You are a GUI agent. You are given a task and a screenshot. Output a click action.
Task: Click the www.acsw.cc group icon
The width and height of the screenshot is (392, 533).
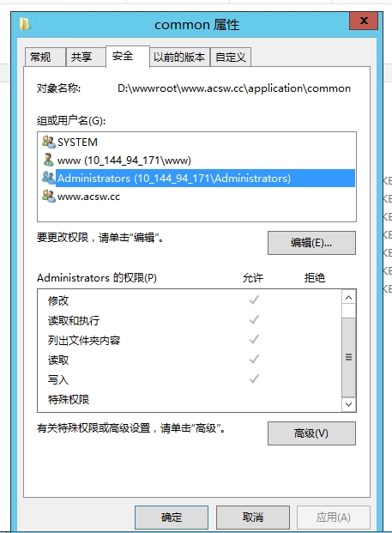click(49, 197)
